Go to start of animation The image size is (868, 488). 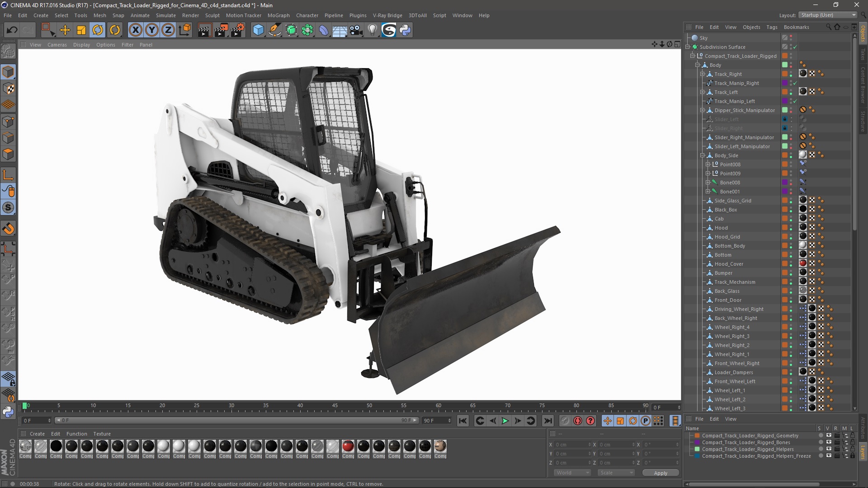(462, 421)
